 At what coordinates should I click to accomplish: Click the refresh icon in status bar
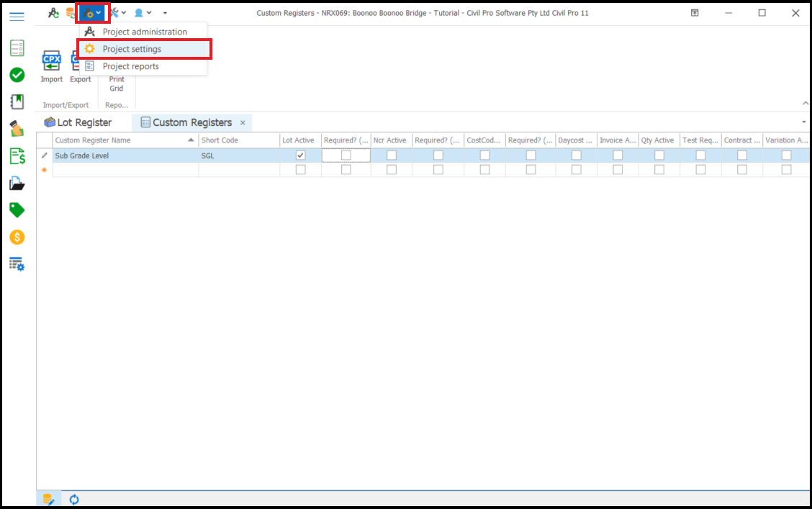[73, 499]
